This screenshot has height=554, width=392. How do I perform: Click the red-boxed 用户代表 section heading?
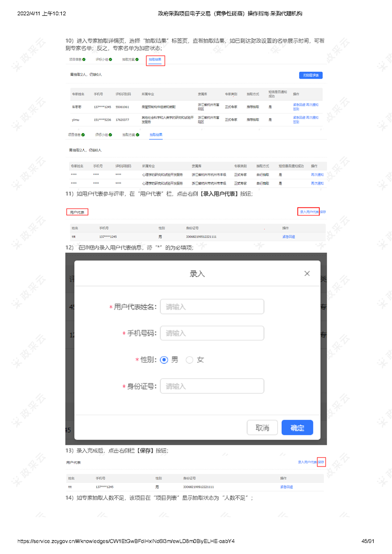point(77,212)
